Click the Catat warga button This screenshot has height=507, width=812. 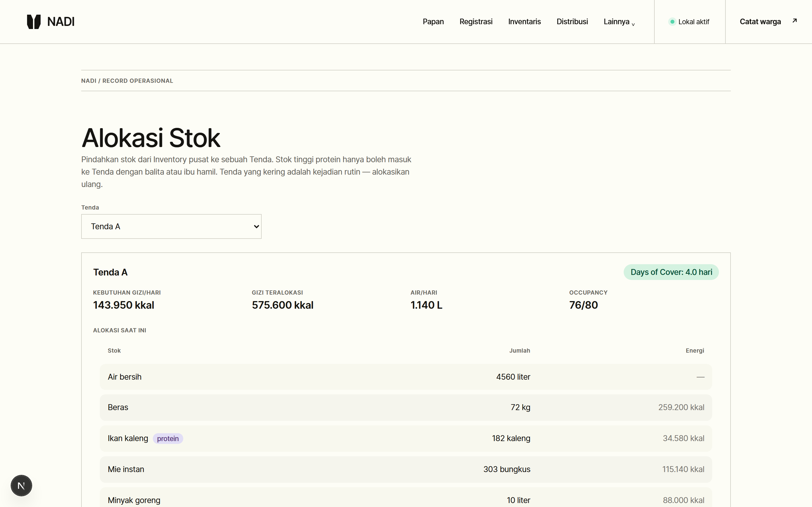coord(768,22)
